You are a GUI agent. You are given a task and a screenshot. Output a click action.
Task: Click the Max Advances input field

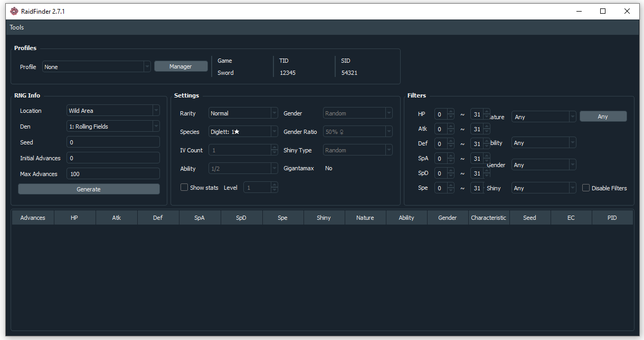113,174
